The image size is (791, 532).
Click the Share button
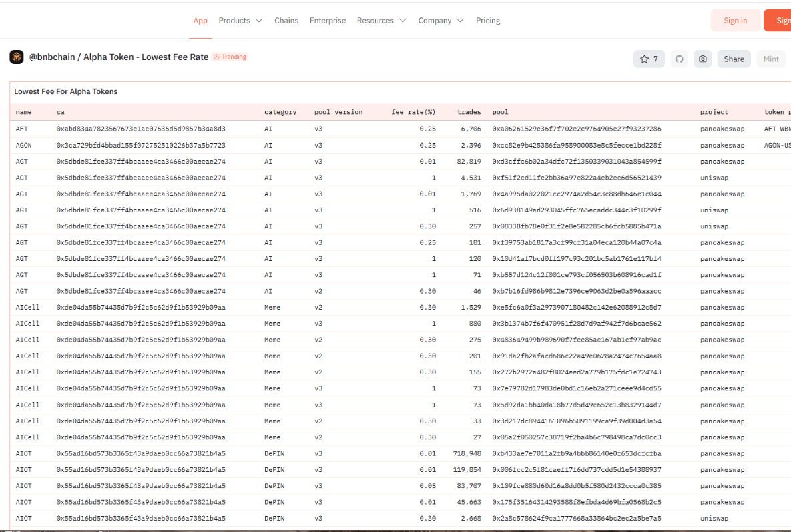[734, 59]
